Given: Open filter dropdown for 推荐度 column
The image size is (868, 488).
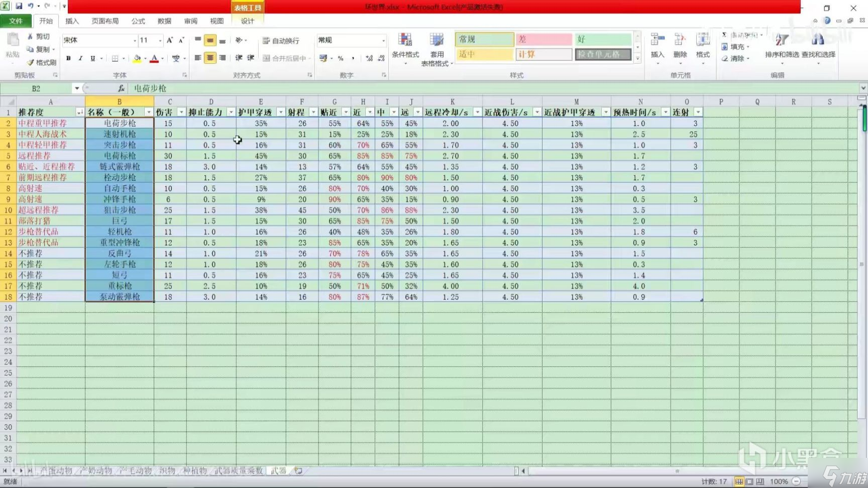Looking at the screenshot, I should (x=79, y=112).
